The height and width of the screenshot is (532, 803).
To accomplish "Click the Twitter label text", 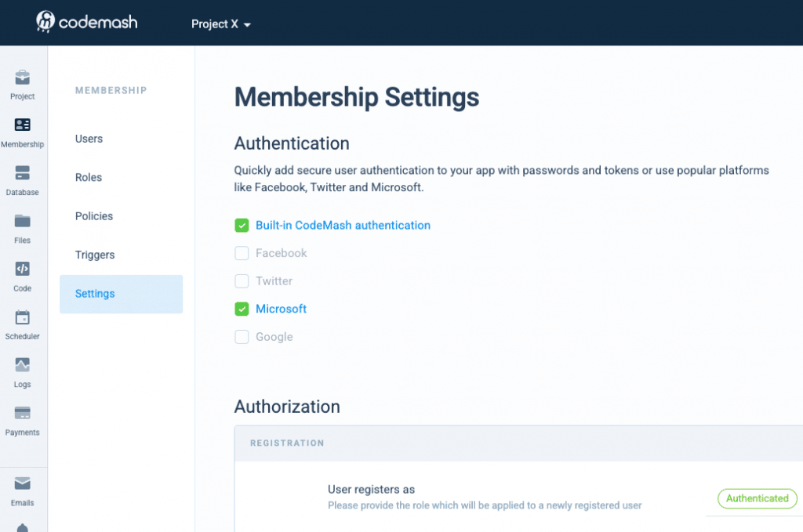I will click(x=274, y=281).
